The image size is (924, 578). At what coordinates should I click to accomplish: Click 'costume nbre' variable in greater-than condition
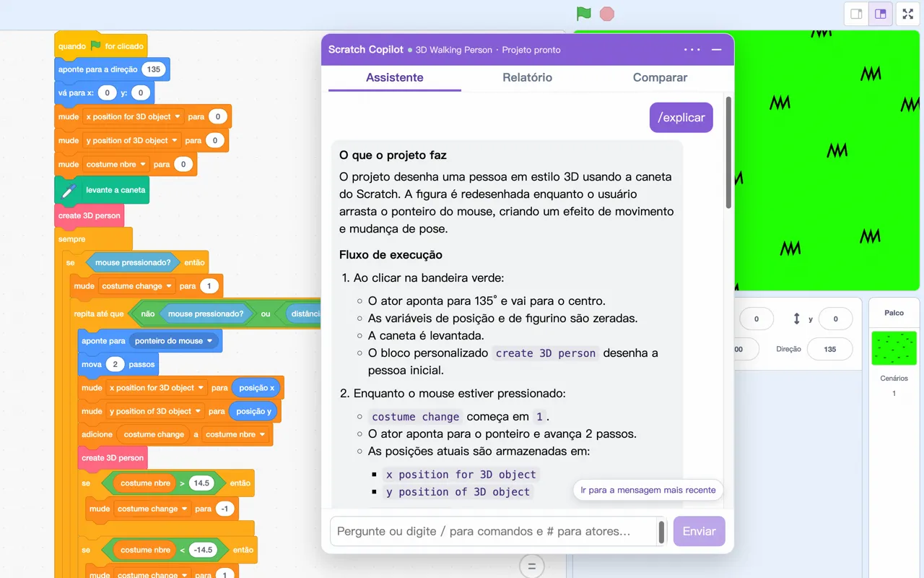coord(145,483)
